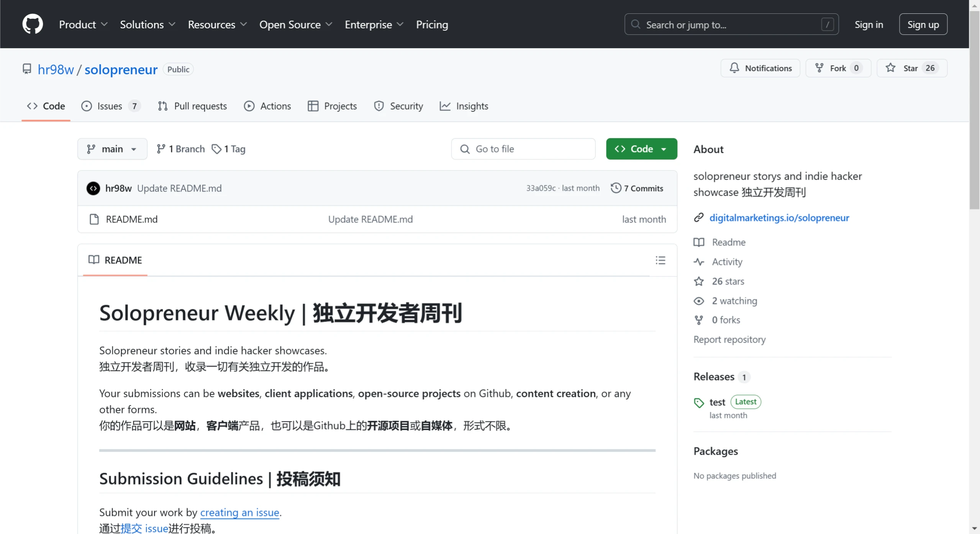Click the star icon in Star button

click(x=890, y=68)
